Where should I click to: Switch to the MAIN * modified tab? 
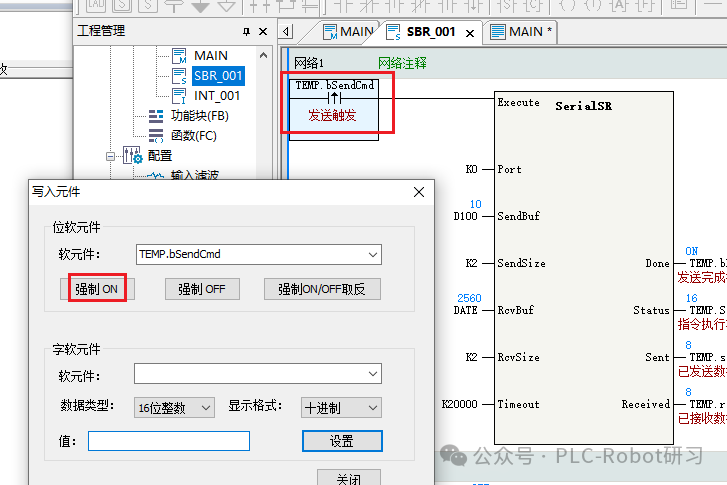click(521, 32)
